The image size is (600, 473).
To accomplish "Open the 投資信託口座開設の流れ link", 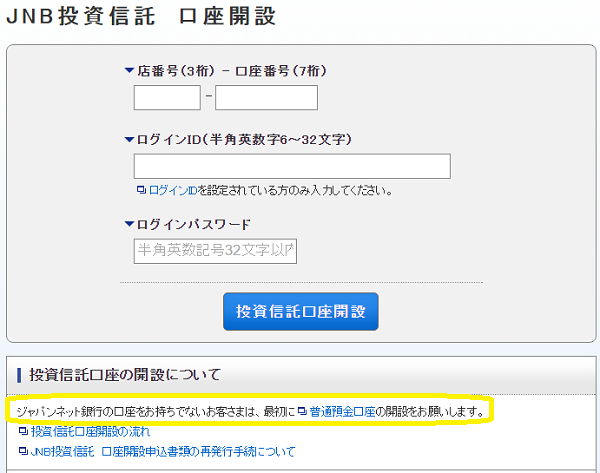I will (90, 432).
